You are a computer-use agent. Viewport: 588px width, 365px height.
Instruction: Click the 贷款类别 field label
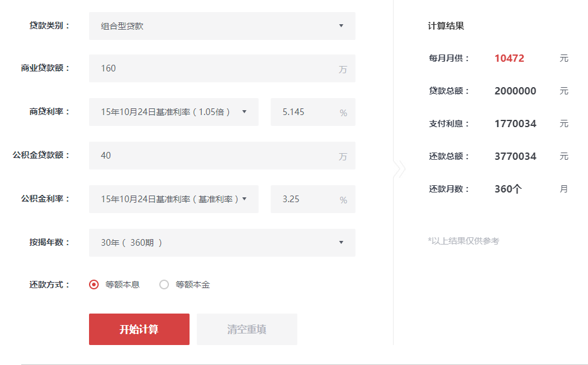pos(50,25)
